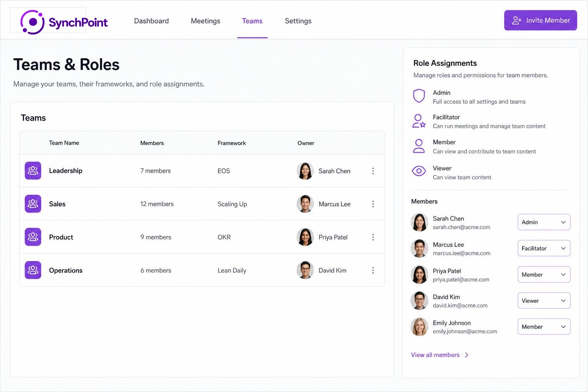Open Sarah Chen's Admin role dropdown
The height and width of the screenshot is (392, 588).
coord(544,222)
